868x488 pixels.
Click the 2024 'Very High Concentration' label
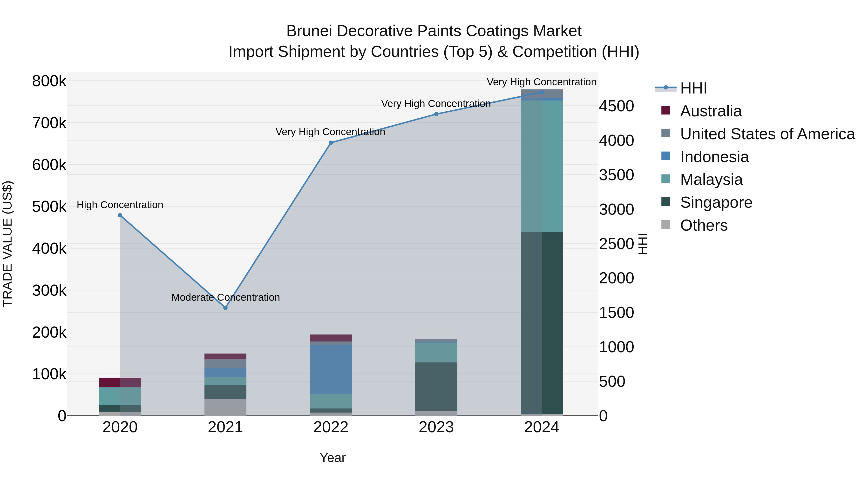click(542, 82)
